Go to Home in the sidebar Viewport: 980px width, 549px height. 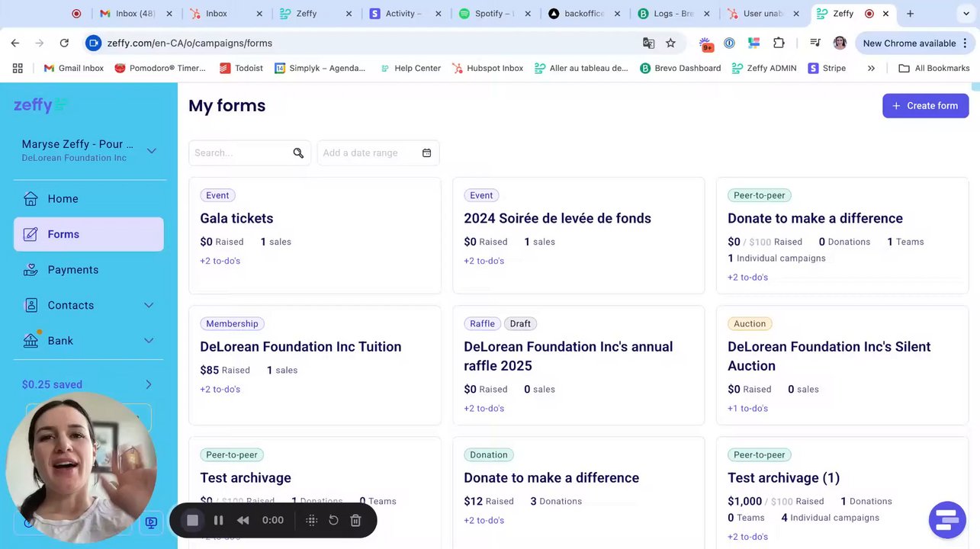pos(63,199)
